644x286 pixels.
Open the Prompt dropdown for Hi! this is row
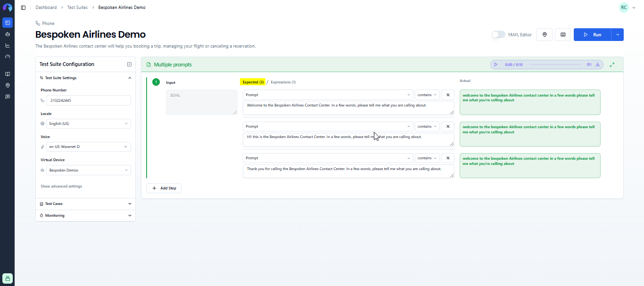328,126
